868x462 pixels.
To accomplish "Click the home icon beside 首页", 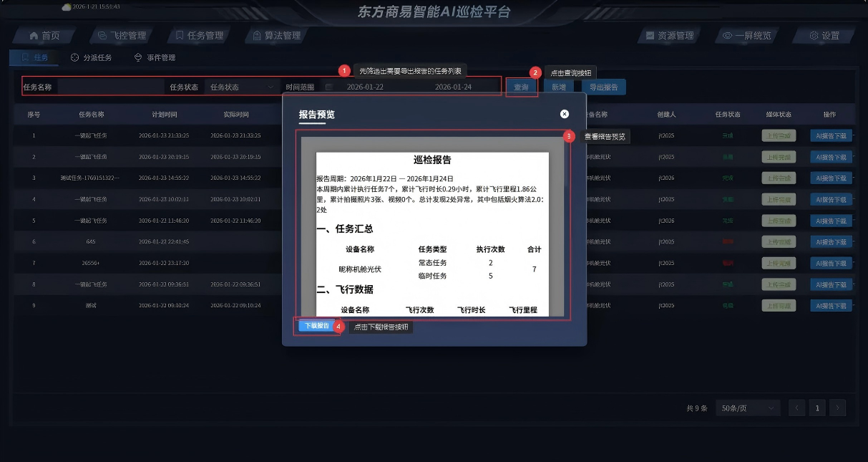I will click(x=34, y=36).
